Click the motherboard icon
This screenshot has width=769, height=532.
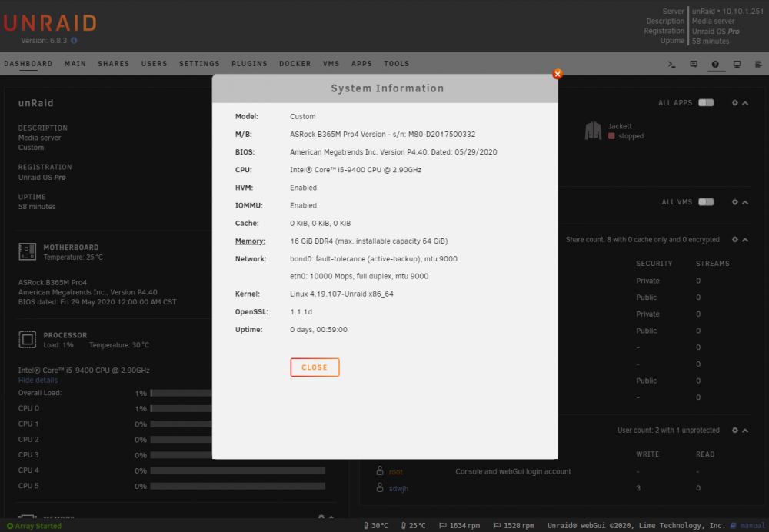pos(28,251)
